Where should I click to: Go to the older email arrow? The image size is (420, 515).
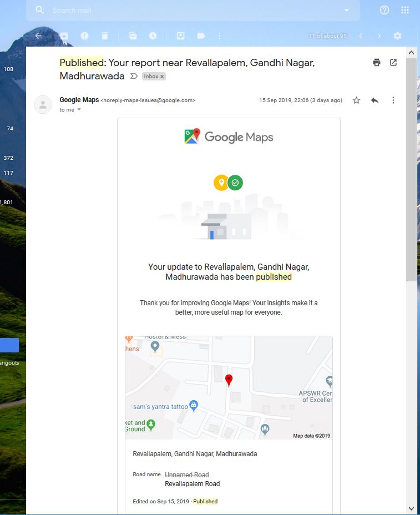[379, 36]
